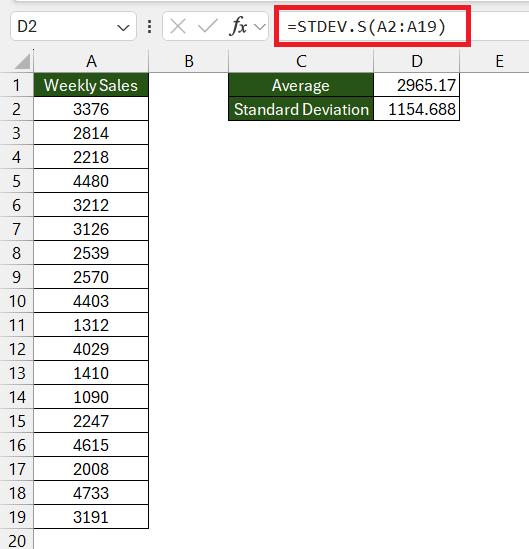Image resolution: width=529 pixels, height=549 pixels.
Task: Expand the Name Box dropdown arrow
Action: (x=123, y=27)
